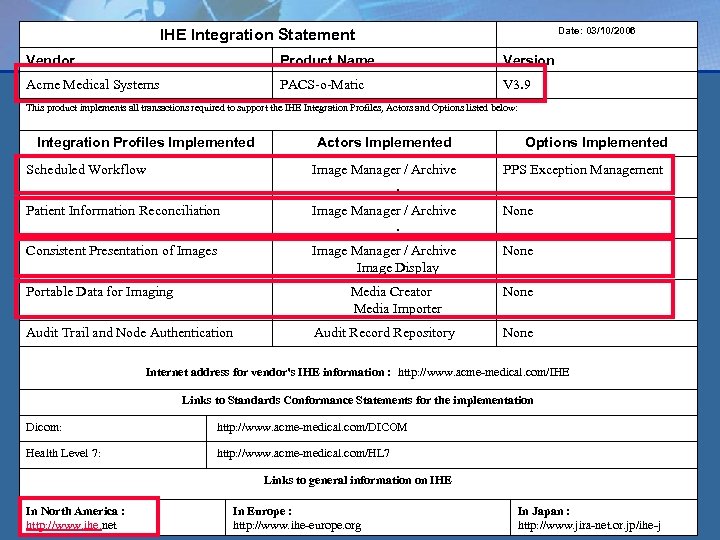Open the http://www.acme-medical.com/IHE vendor address

484,372
